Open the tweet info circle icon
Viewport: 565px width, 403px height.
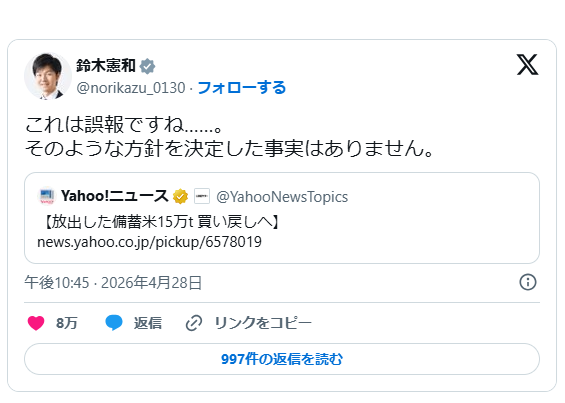point(528,282)
